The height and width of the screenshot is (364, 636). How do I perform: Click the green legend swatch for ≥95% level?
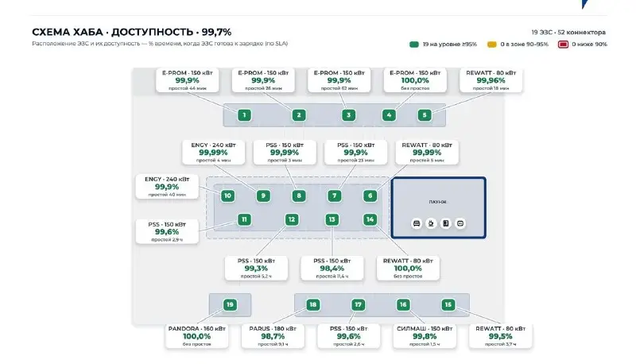pyautogui.click(x=414, y=45)
